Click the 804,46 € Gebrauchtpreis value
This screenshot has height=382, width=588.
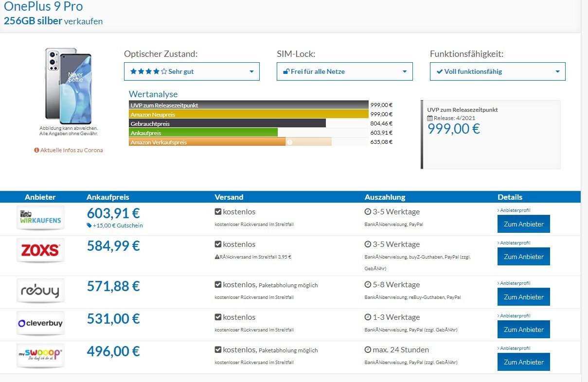pyautogui.click(x=381, y=123)
